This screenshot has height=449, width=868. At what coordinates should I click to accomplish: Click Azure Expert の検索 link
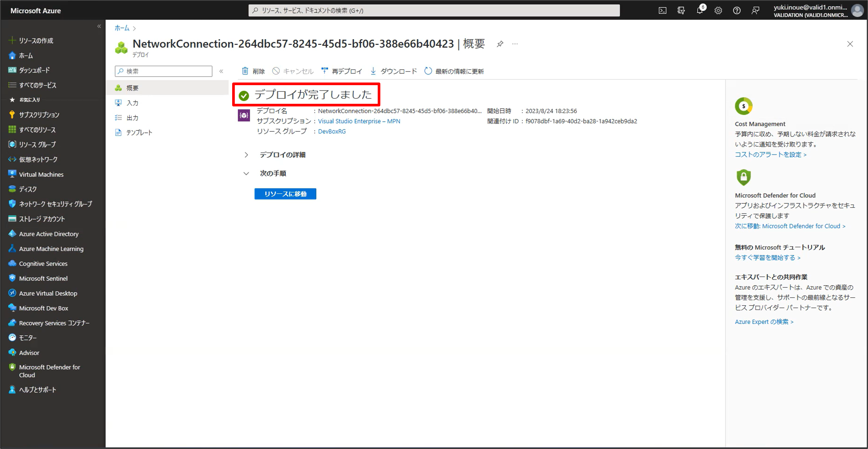pos(764,322)
